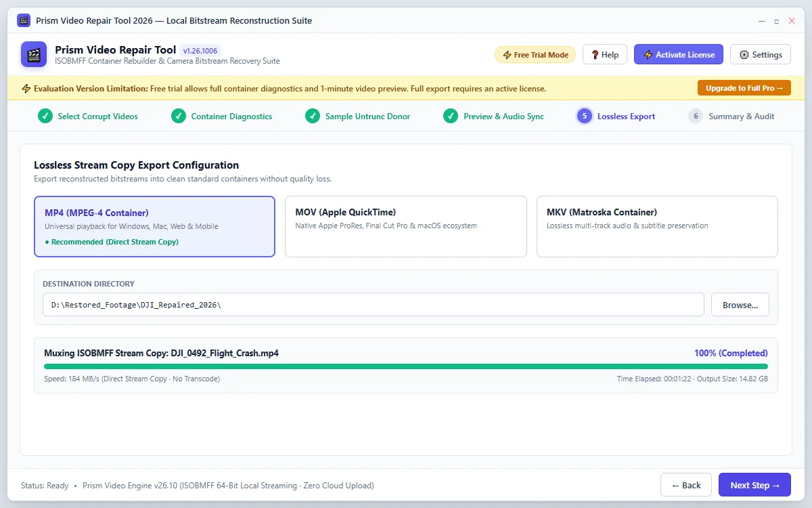Click 'Native Apple ProRes, Final Cut Pro' description
This screenshot has width=812, height=508.
click(386, 226)
